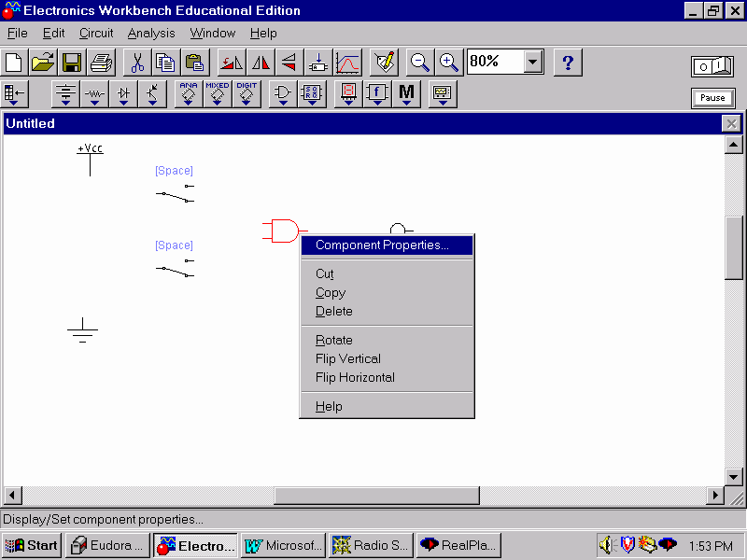
Task: Zoom out with the minus magnifier icon
Action: [420, 63]
